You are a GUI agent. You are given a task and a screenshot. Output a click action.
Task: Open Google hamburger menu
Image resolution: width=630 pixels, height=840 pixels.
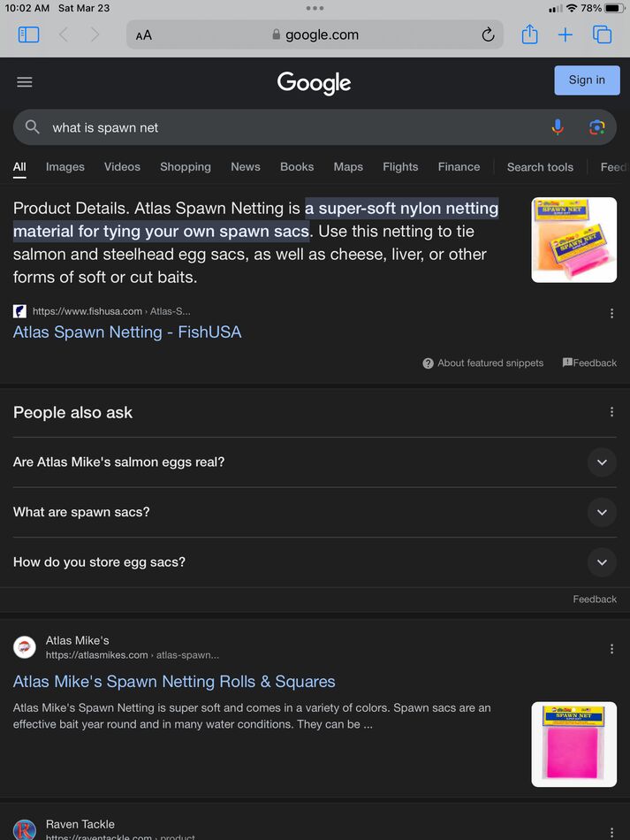pos(25,82)
